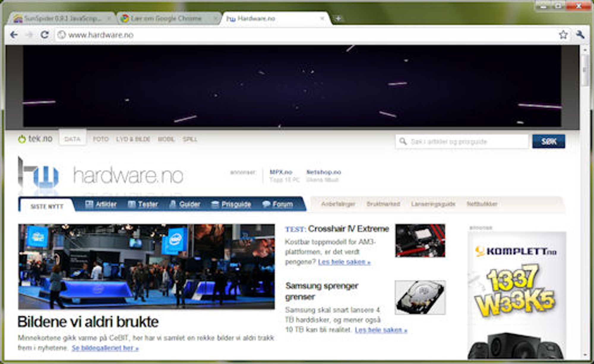Select the Hardware.no tab
This screenshot has height=364, width=594.
coord(275,18)
